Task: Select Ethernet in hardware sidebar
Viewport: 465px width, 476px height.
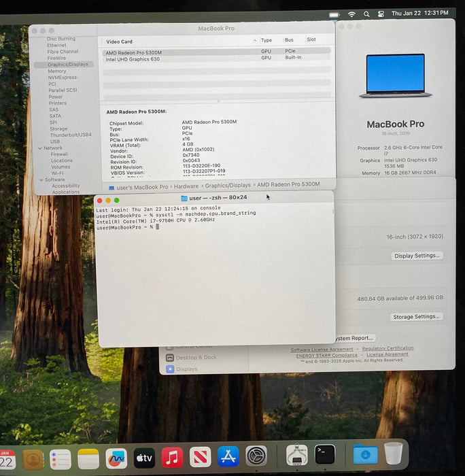Action: click(56, 46)
